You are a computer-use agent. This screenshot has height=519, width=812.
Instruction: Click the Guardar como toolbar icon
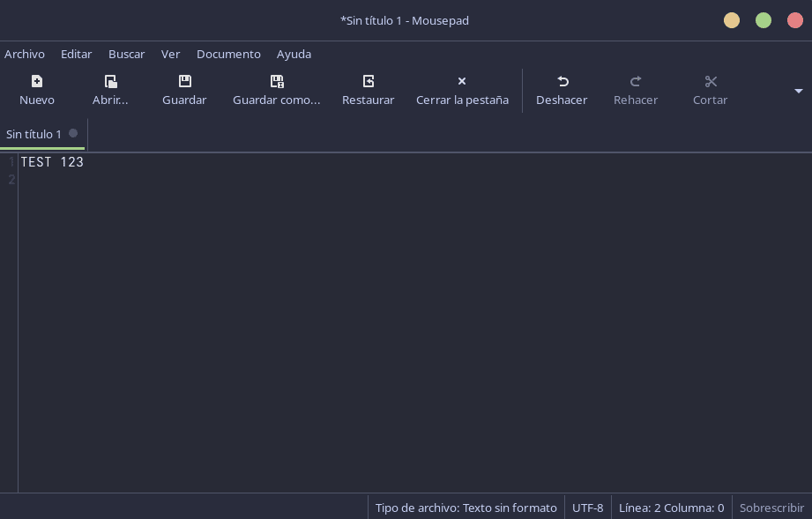[x=277, y=82]
